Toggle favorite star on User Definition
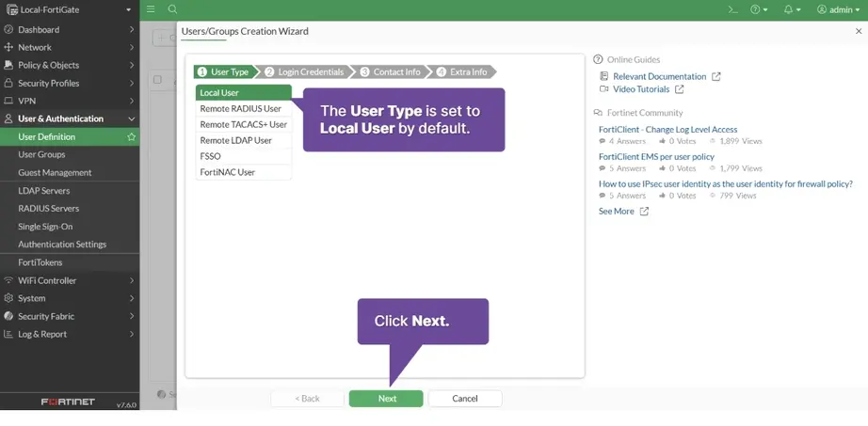 131,136
